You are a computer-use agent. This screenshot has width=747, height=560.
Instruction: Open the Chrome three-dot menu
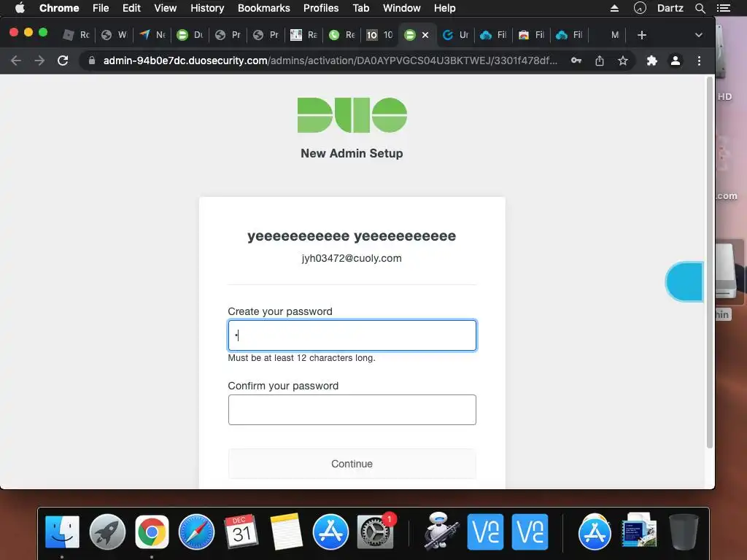[x=699, y=61]
